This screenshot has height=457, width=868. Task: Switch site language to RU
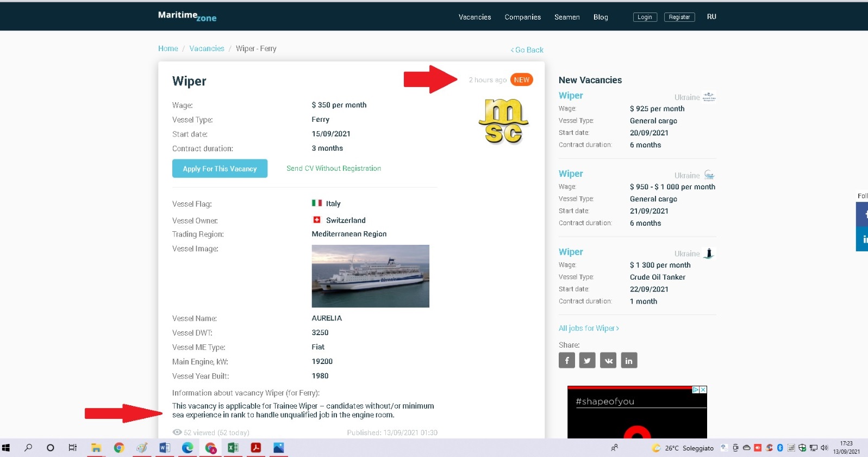[711, 17]
